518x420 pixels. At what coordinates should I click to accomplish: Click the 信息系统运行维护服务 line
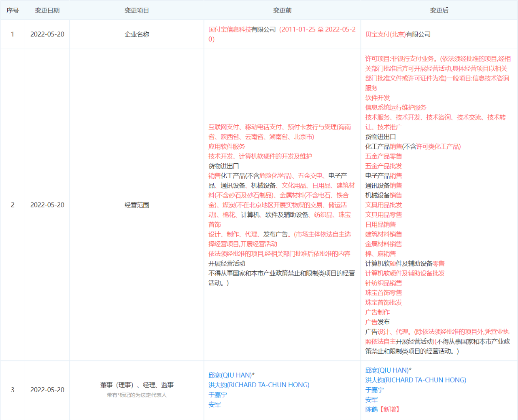point(395,107)
